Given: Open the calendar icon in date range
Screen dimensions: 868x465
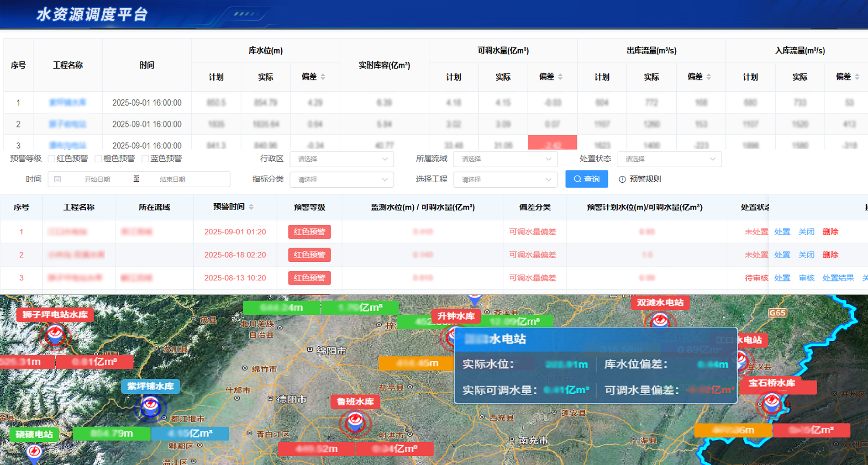Looking at the screenshot, I should (x=58, y=179).
